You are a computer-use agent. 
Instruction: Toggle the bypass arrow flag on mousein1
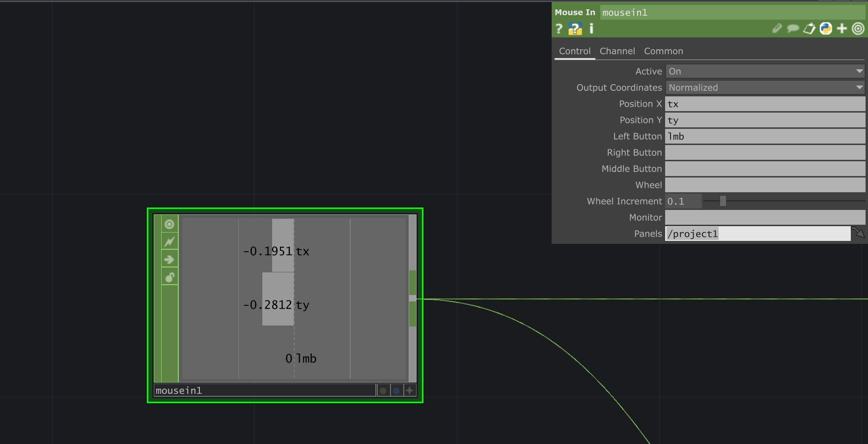pos(169,260)
